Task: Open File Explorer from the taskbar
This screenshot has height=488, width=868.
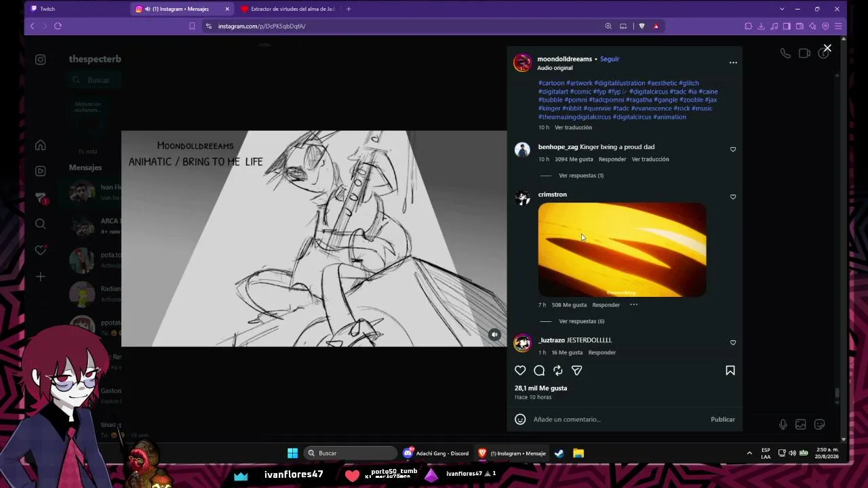Action: [578, 453]
